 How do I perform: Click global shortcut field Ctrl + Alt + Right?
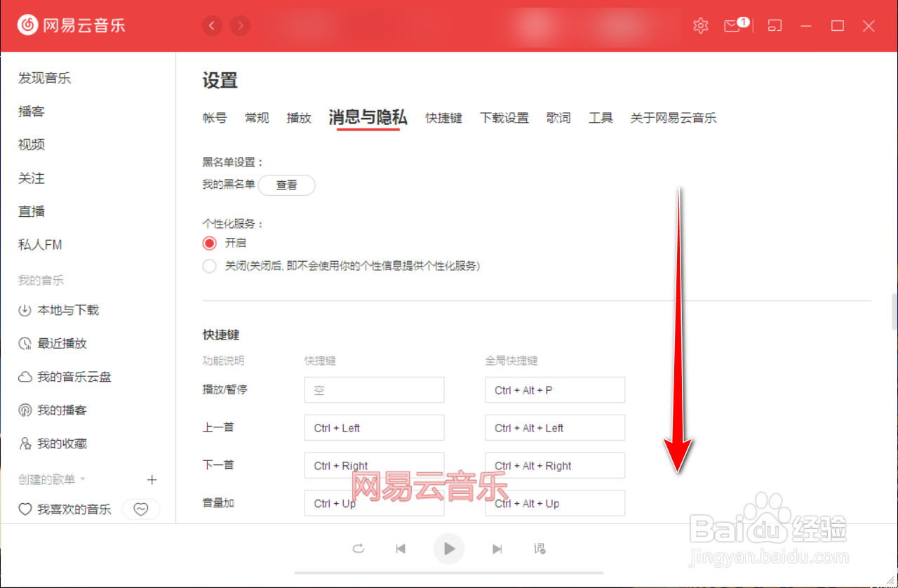(555, 466)
